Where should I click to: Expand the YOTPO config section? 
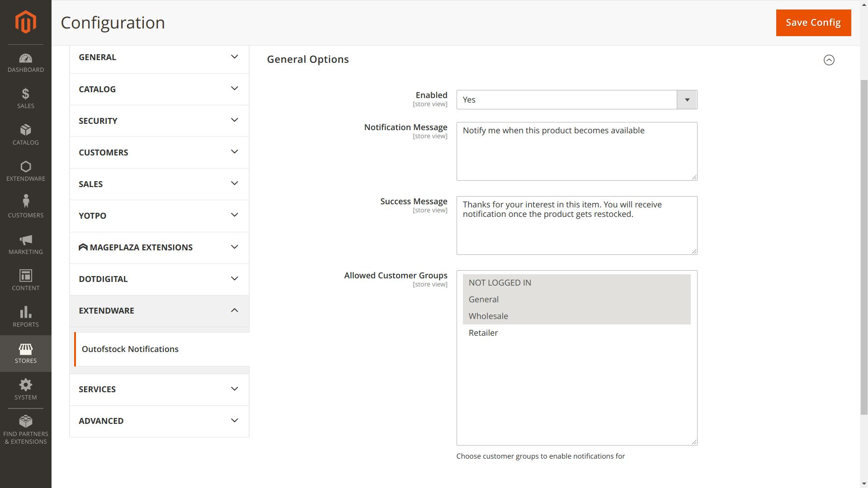click(159, 216)
